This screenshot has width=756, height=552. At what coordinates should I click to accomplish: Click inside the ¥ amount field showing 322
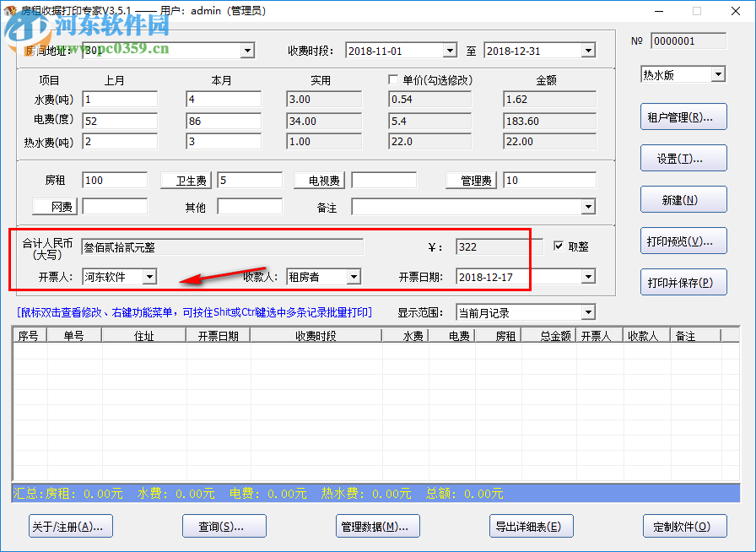(499, 246)
